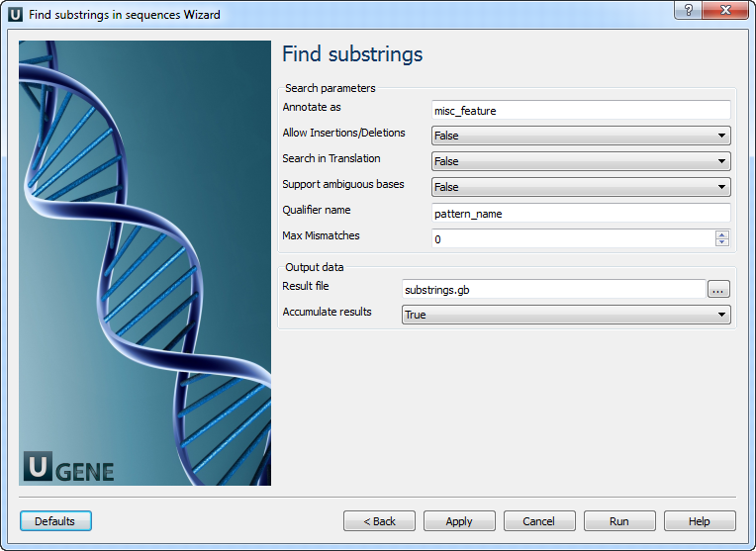Click the 'Allow Insertions/Deletions' label
The width and height of the screenshot is (756, 551).
click(x=343, y=133)
